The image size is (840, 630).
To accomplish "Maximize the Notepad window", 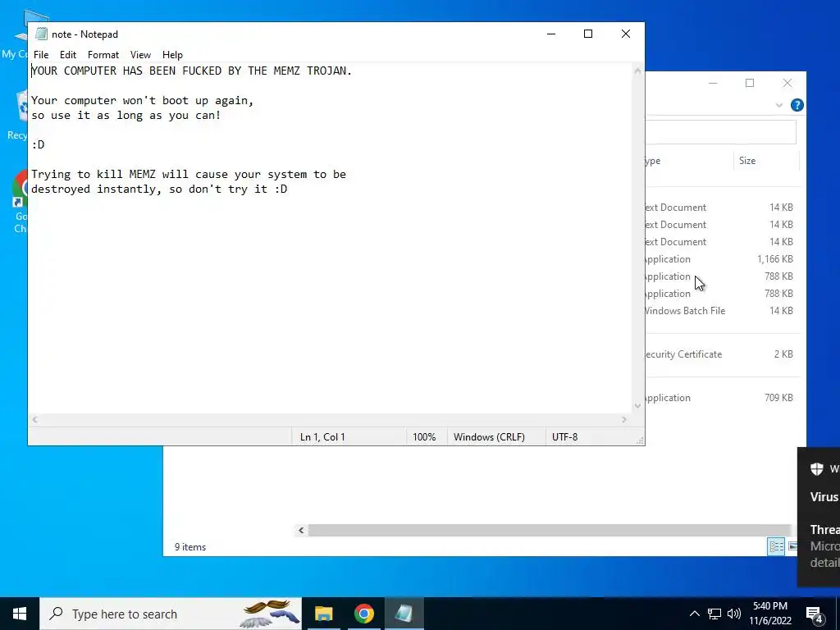I will (x=588, y=34).
